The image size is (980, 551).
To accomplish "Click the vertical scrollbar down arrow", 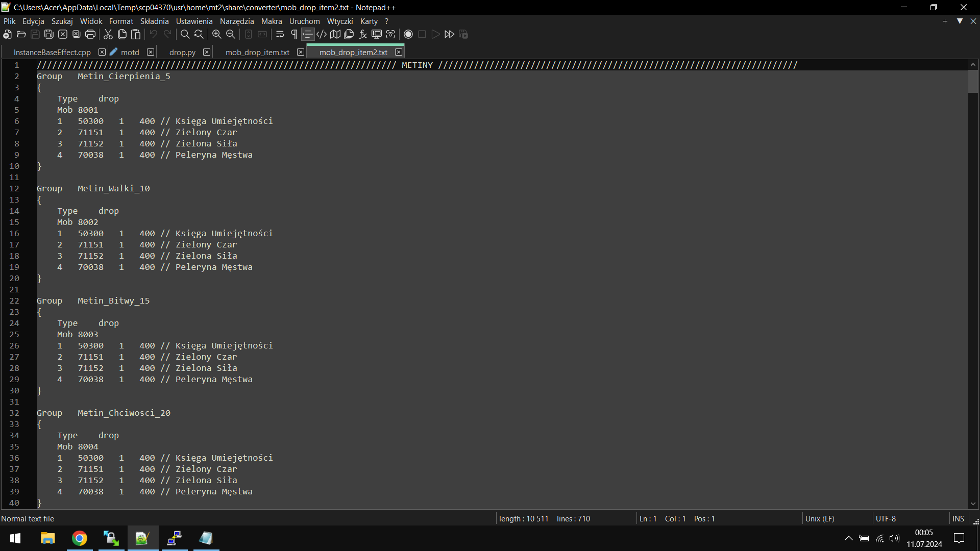I will 973,504.
